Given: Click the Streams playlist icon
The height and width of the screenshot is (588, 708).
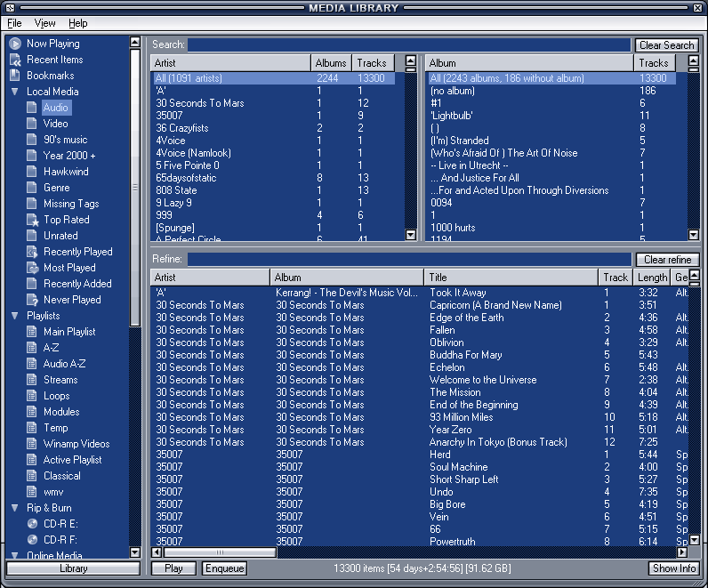Looking at the screenshot, I should (32, 380).
